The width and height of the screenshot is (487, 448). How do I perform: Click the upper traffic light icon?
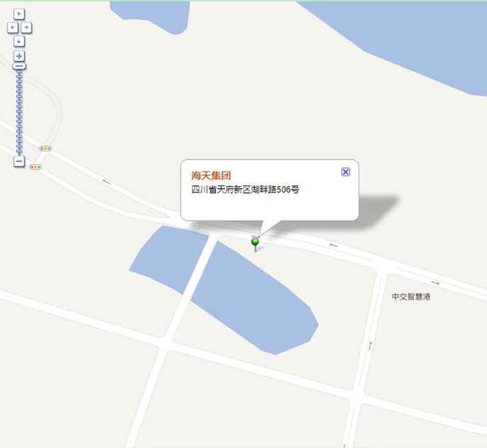coord(45,148)
